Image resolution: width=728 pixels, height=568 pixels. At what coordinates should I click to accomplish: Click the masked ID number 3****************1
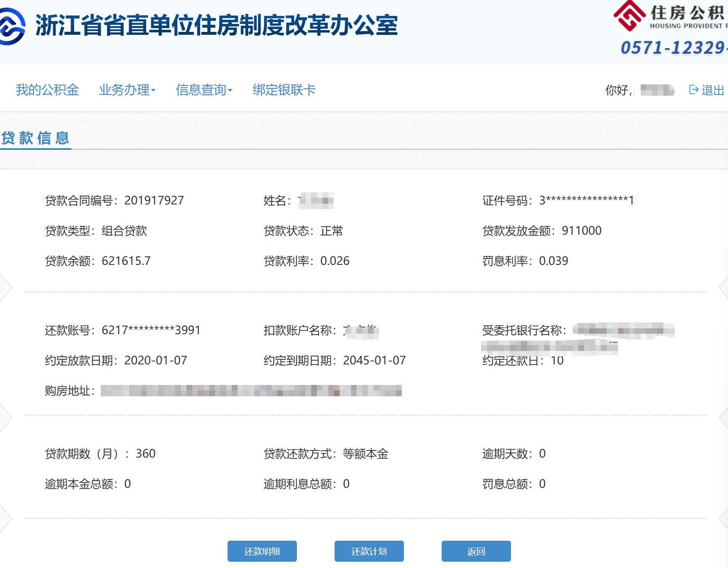pyautogui.click(x=587, y=200)
